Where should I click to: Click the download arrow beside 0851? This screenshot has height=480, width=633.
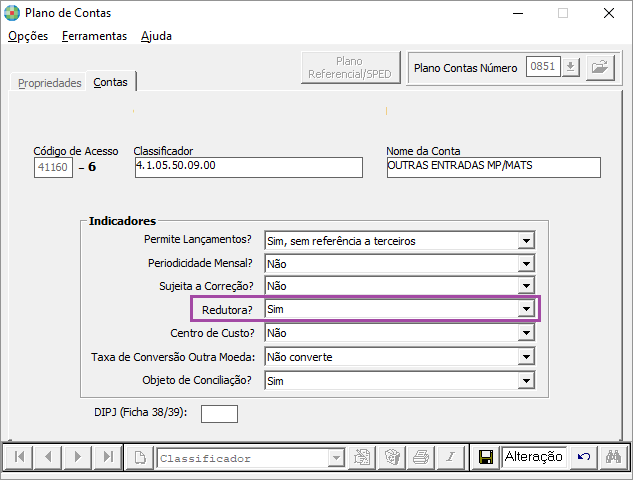570,67
